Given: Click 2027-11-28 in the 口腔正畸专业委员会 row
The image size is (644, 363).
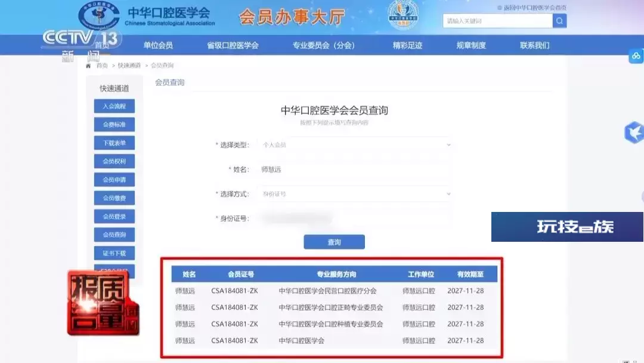Looking at the screenshot, I should tap(466, 307).
